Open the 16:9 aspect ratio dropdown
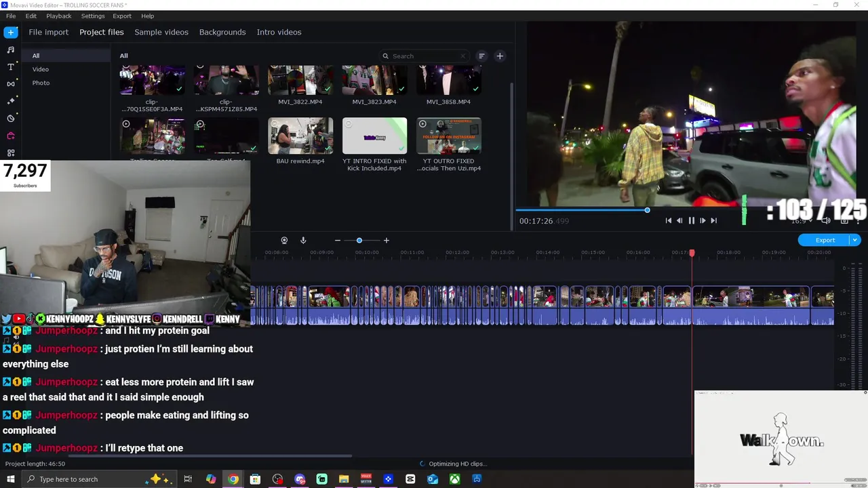Viewport: 868px width, 488px height. coord(801,220)
